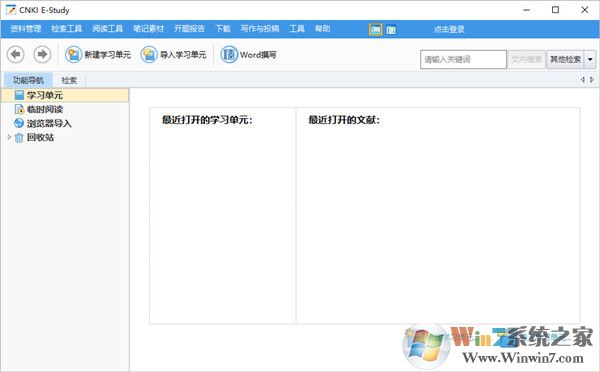Image resolution: width=600 pixels, height=372 pixels.
Task: Go back with the left arrow icon
Action: [x=16, y=54]
